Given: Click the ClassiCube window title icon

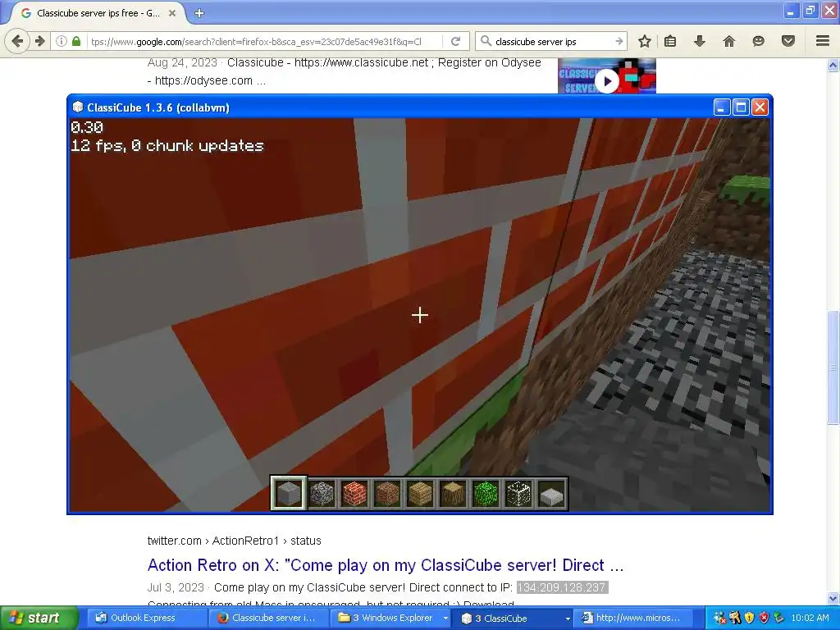Looking at the screenshot, I should [x=78, y=107].
